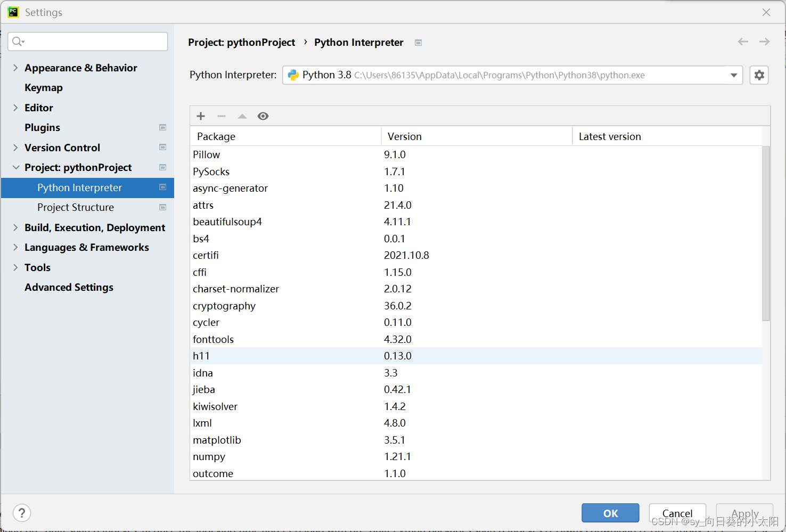Click the package list scrollbar thumb

coord(766,233)
